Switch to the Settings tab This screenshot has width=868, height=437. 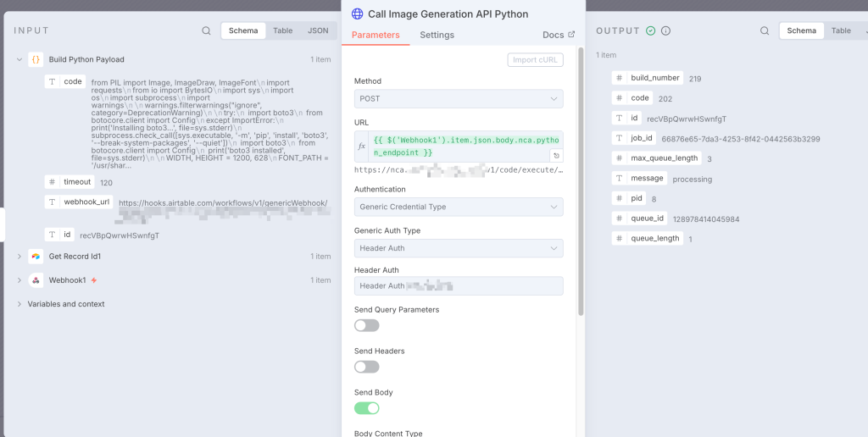437,35
